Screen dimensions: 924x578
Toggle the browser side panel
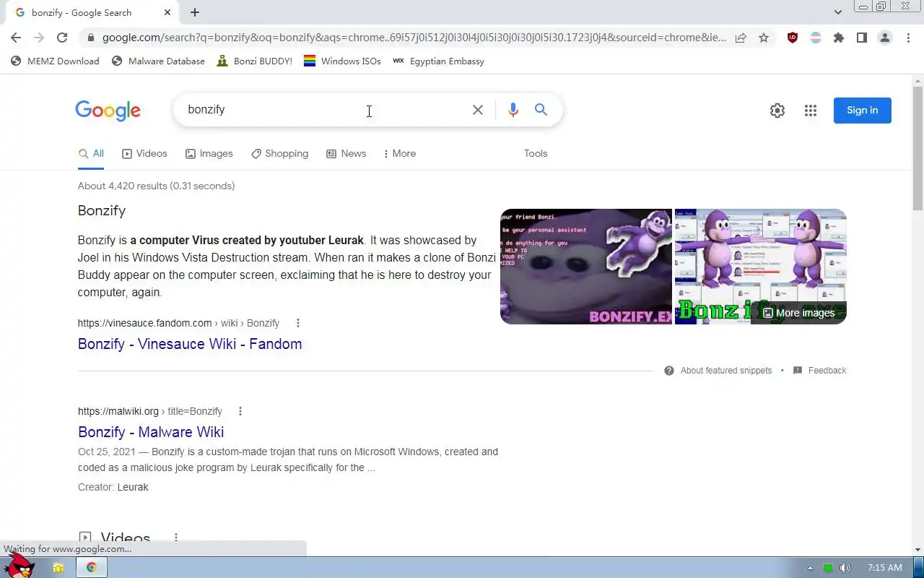(862, 38)
